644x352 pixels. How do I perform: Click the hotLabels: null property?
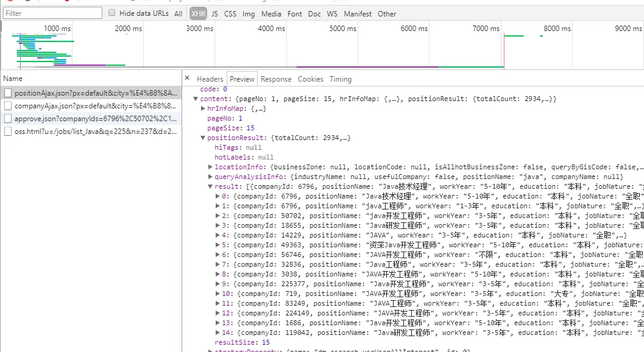(244, 157)
